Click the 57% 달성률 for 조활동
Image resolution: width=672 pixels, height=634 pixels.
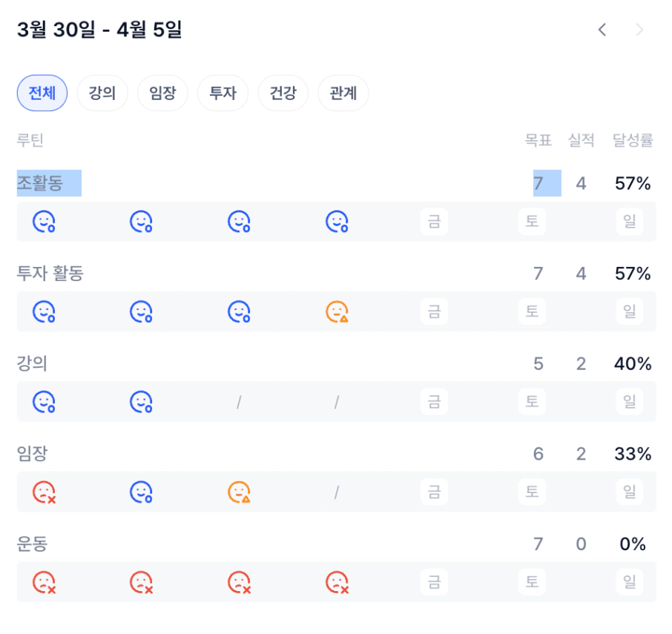pos(633,183)
